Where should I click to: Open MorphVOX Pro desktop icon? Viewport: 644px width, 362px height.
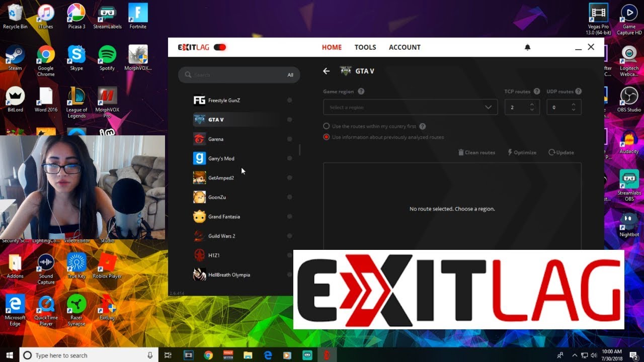click(x=107, y=103)
